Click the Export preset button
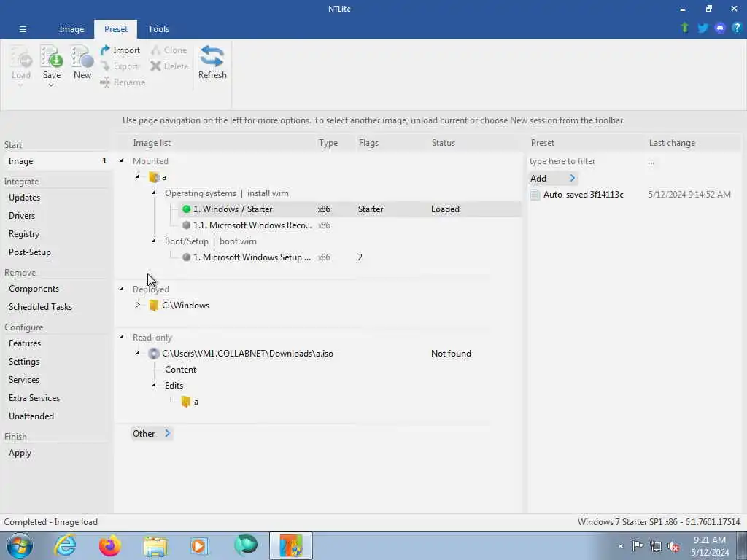 (x=120, y=66)
